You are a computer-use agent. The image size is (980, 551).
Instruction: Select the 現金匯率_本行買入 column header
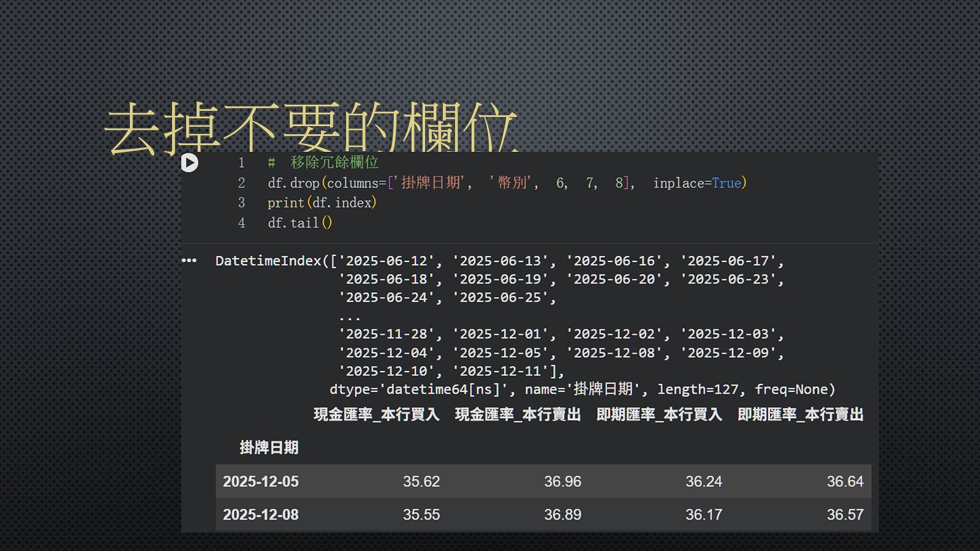[x=376, y=414]
